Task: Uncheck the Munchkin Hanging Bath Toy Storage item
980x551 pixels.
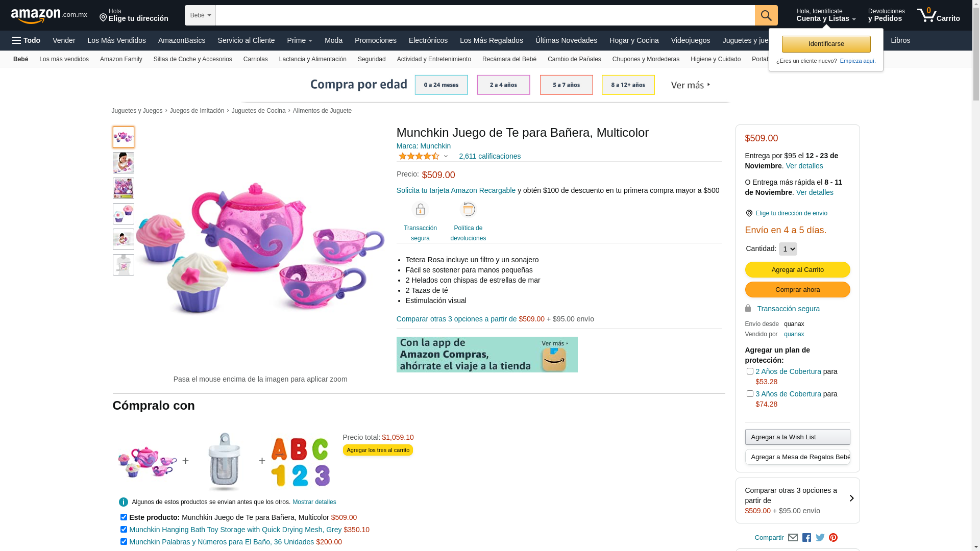Action: click(124, 530)
